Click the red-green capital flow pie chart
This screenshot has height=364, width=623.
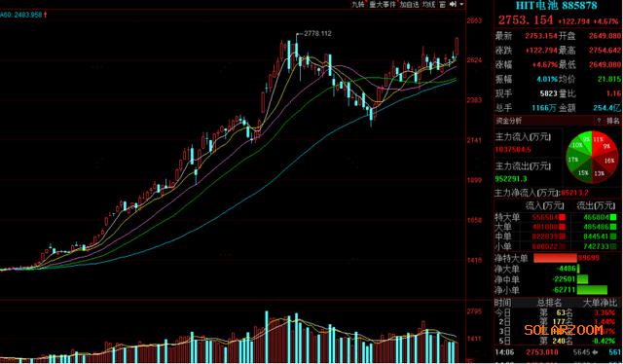592,157
